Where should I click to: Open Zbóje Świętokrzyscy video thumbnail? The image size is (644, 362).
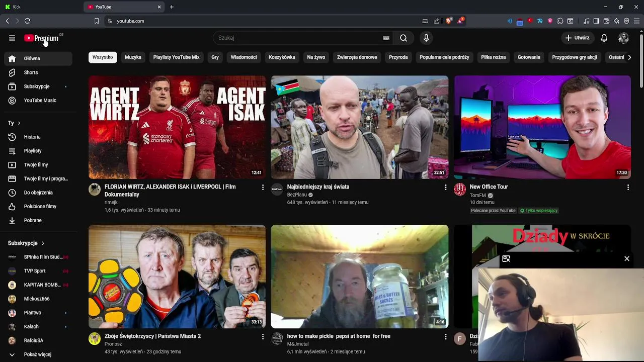[177, 277]
